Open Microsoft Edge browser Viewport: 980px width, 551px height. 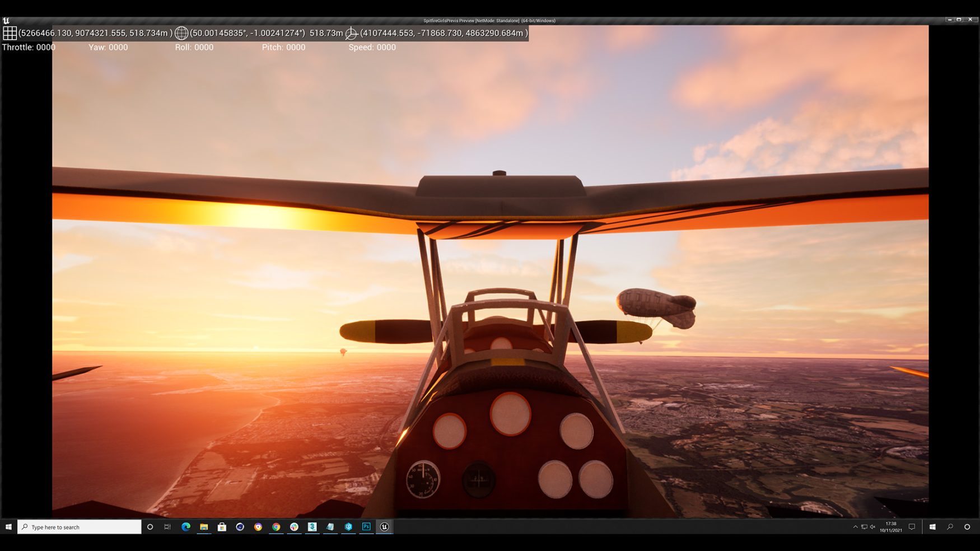coord(186,527)
